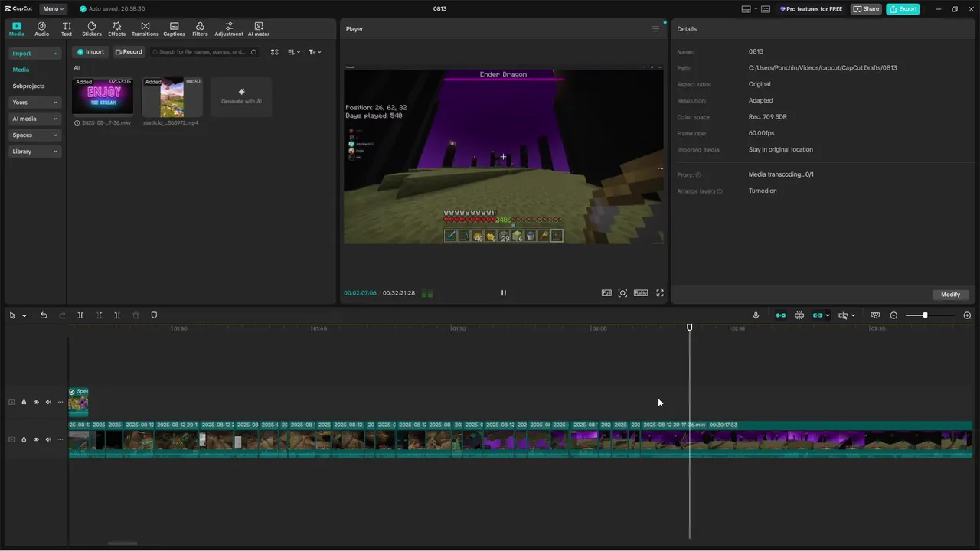Open the CapCut Menu dropdown

tap(53, 9)
